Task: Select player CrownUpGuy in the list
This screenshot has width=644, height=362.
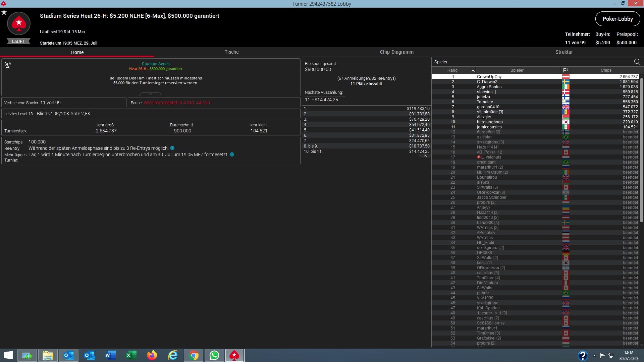Action: click(x=489, y=77)
